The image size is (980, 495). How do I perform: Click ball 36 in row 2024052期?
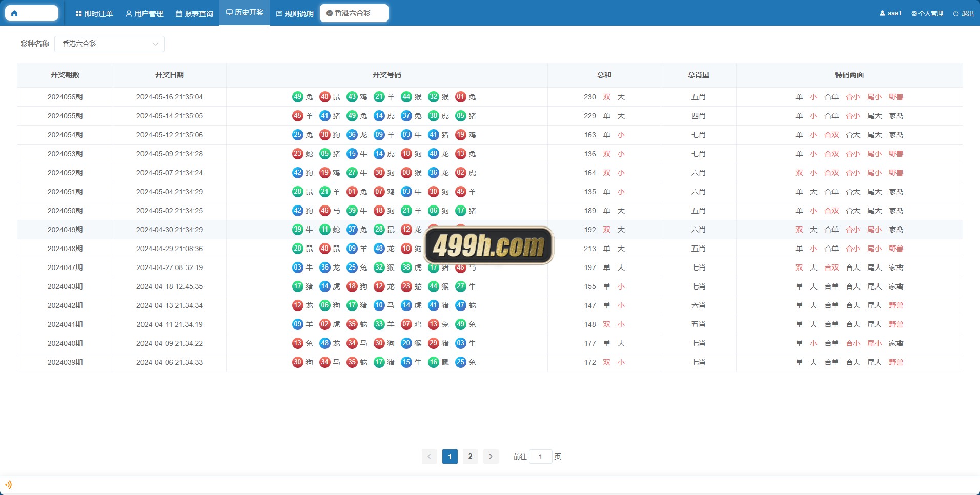[x=434, y=172]
